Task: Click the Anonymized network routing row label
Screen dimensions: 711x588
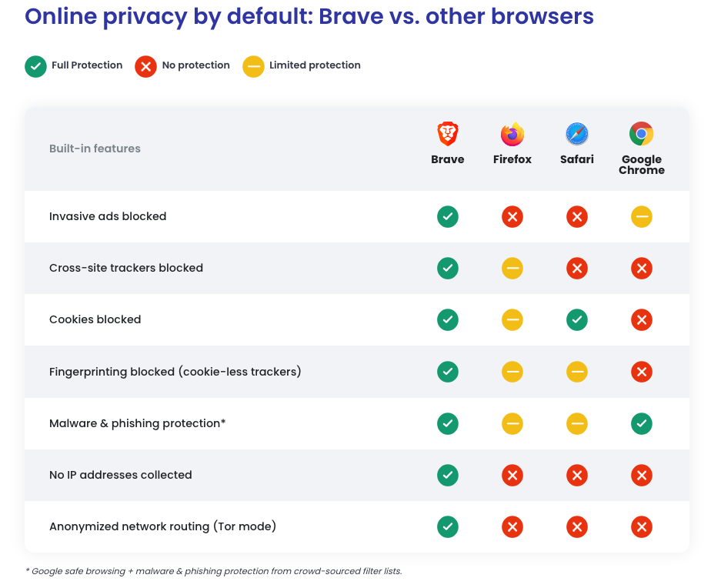Action: (x=162, y=527)
